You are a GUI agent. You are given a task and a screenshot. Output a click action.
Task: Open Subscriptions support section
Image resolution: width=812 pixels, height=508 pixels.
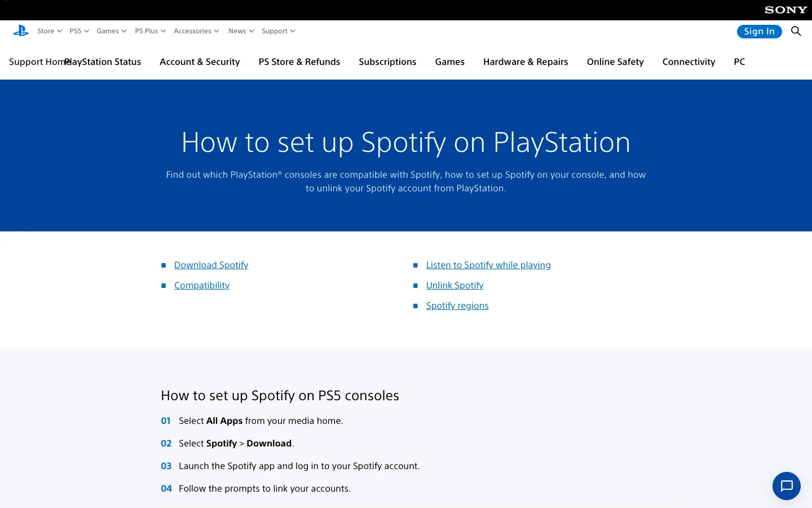pyautogui.click(x=387, y=62)
